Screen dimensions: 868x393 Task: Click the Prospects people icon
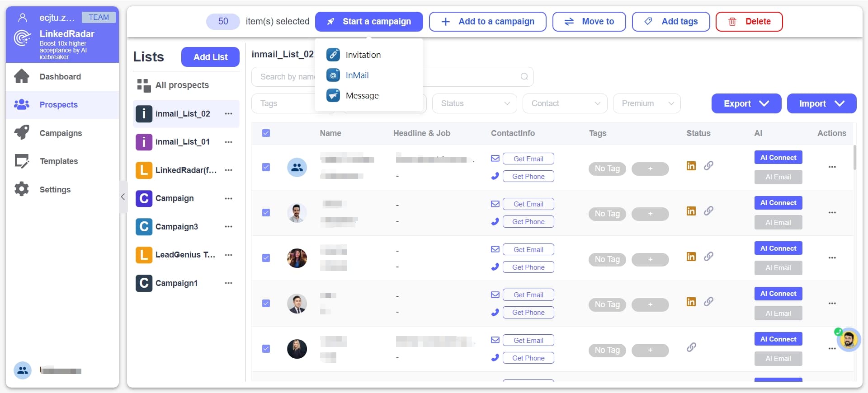(x=22, y=104)
